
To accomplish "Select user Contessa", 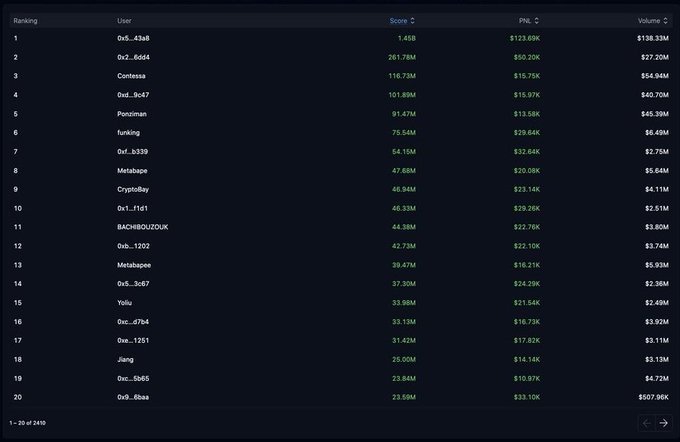I will (x=131, y=76).
